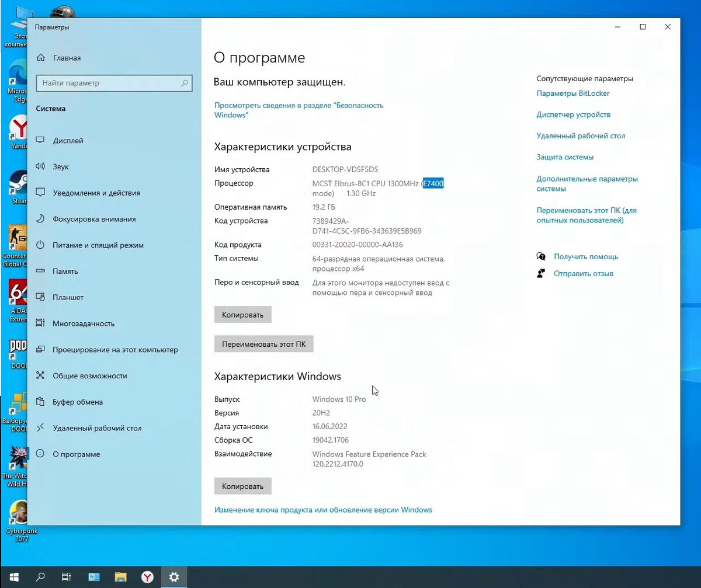
Task: Open Дополнительные параметры системы link
Action: pyautogui.click(x=587, y=184)
